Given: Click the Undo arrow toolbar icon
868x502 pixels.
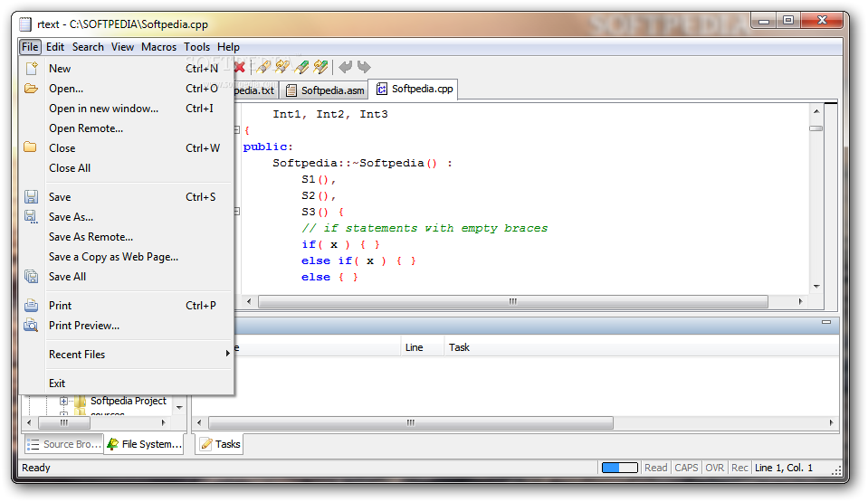Looking at the screenshot, I should coord(346,68).
